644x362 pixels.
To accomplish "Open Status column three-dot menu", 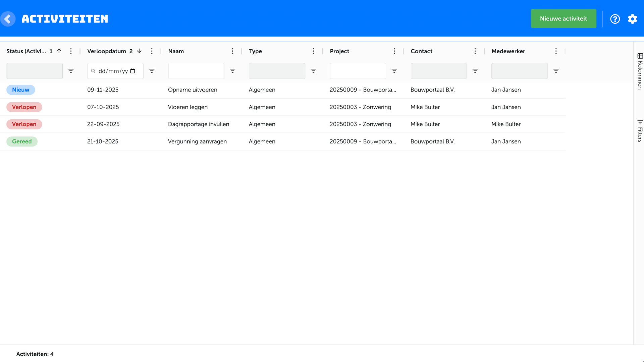I will tap(71, 51).
